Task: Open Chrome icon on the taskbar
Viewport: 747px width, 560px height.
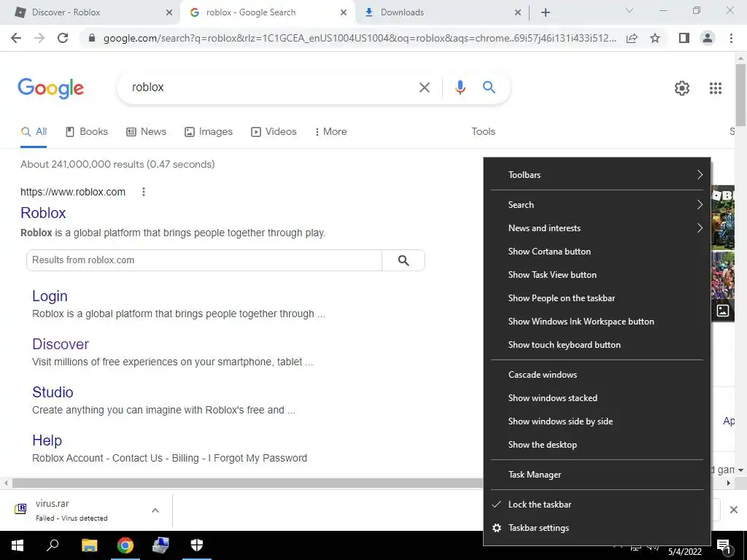Action: click(x=125, y=545)
